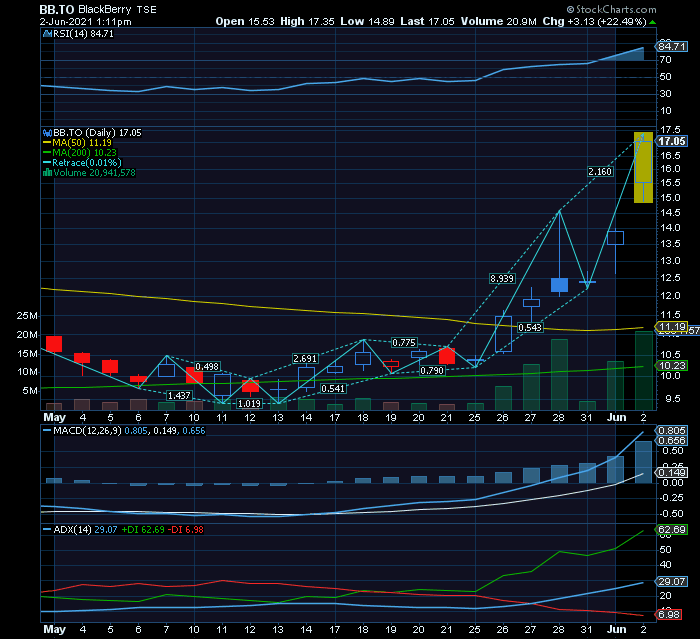The image size is (700, 639).
Task: Click the 2.691 retracement label
Action: [x=305, y=359]
